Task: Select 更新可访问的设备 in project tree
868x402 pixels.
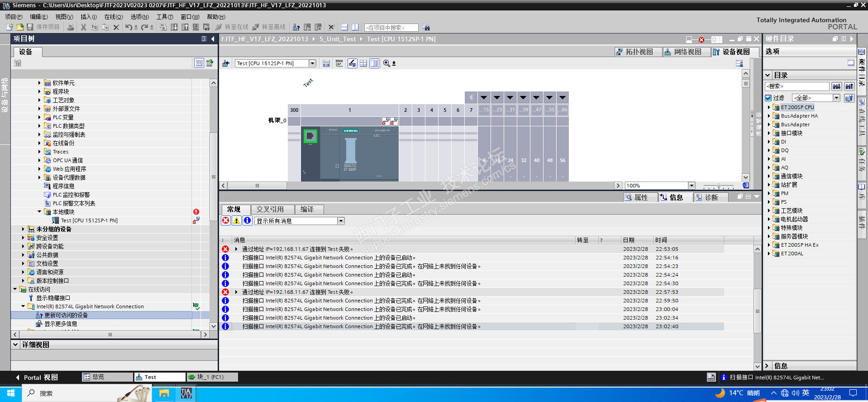Action: point(66,315)
